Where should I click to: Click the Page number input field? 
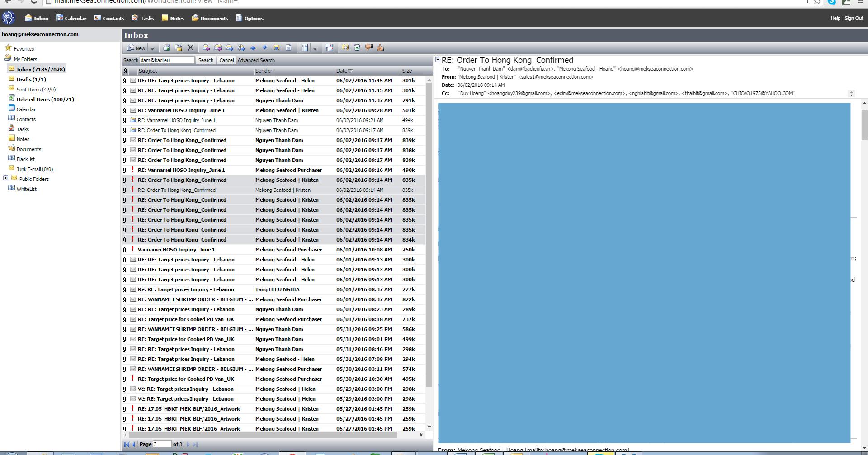point(162,444)
